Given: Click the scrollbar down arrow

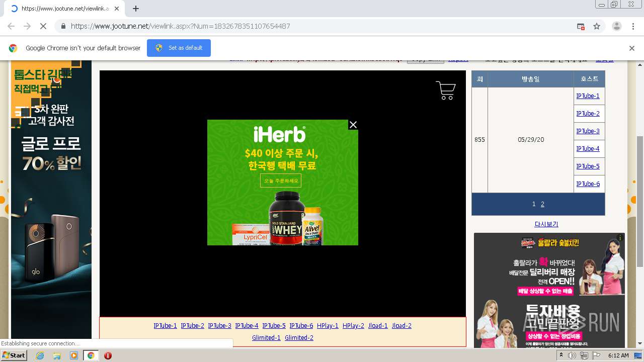Looking at the screenshot, I should (x=639, y=344).
